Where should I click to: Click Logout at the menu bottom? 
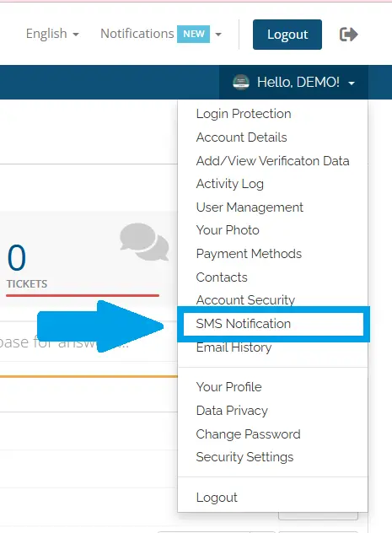pos(217,498)
